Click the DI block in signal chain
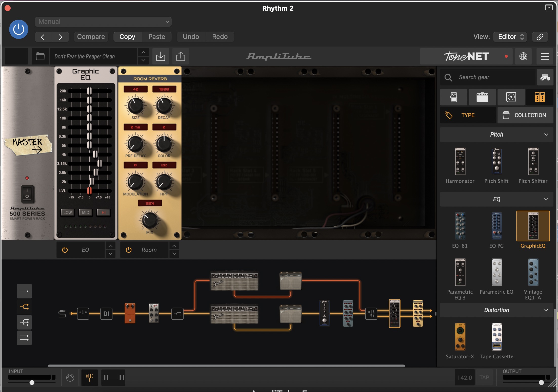The image size is (558, 392). (x=106, y=314)
